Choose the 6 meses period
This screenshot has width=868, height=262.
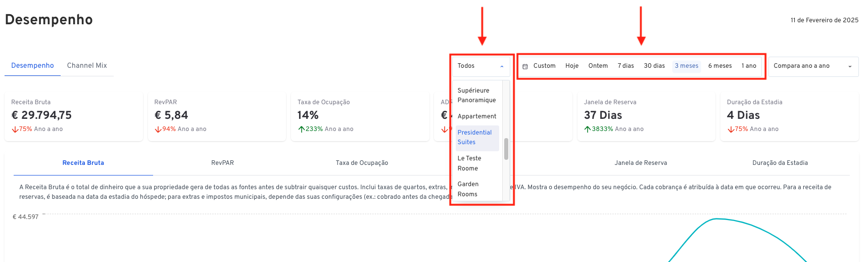click(x=720, y=66)
